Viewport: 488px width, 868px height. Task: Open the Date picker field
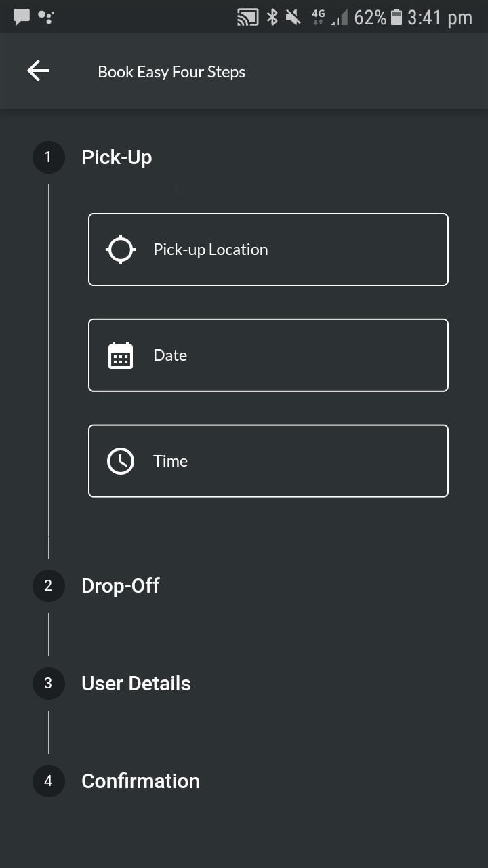(268, 355)
